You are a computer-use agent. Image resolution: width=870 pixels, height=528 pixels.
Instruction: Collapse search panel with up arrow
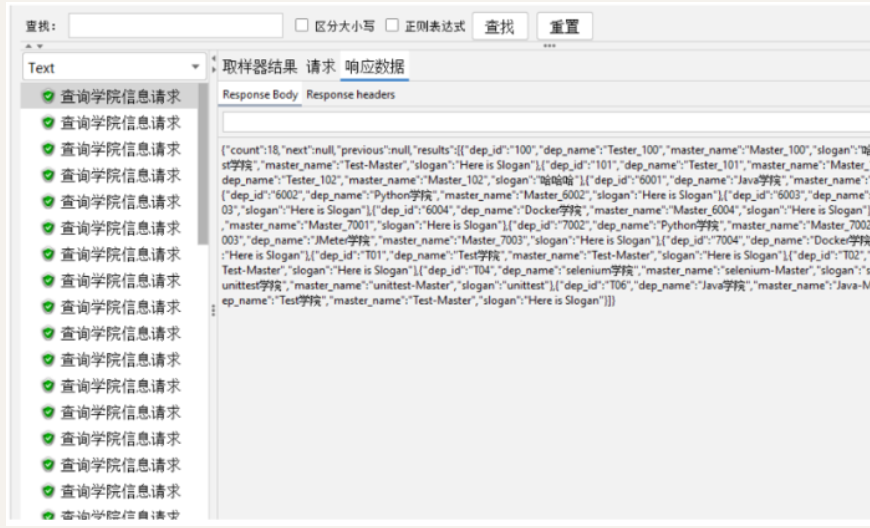(29, 46)
